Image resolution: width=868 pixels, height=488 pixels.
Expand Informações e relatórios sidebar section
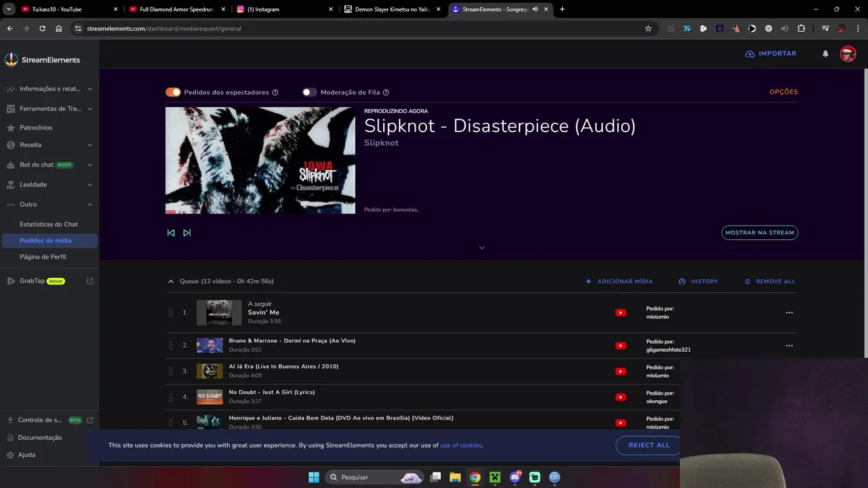90,89
